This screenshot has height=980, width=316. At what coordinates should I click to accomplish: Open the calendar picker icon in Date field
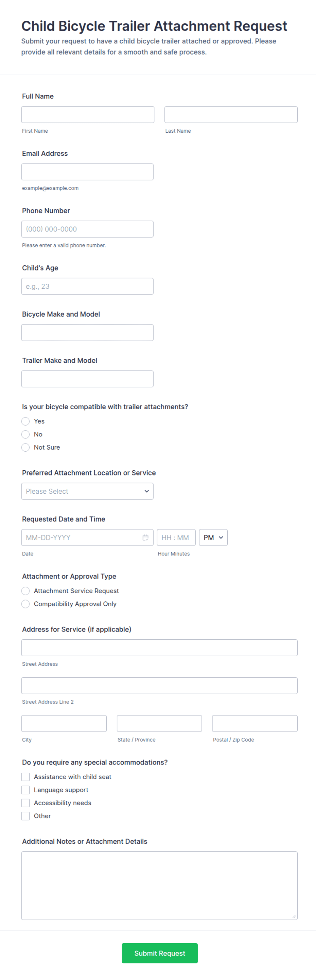[145, 537]
